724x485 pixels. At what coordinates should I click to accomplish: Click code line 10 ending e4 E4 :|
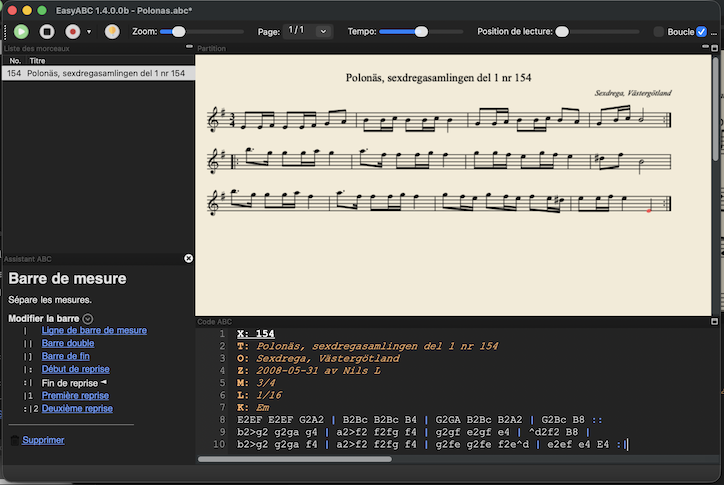(x=432, y=444)
